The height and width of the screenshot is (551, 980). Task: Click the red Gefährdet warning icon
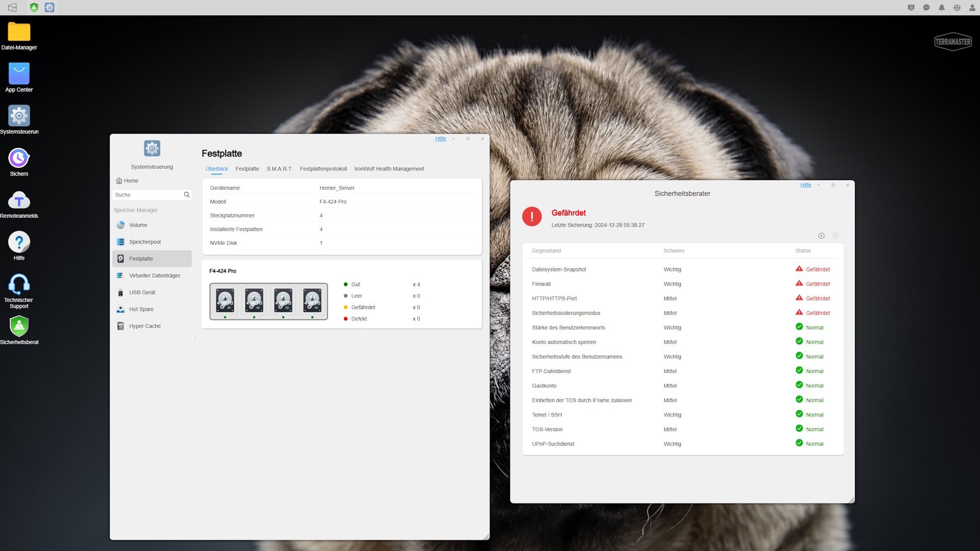(x=532, y=216)
